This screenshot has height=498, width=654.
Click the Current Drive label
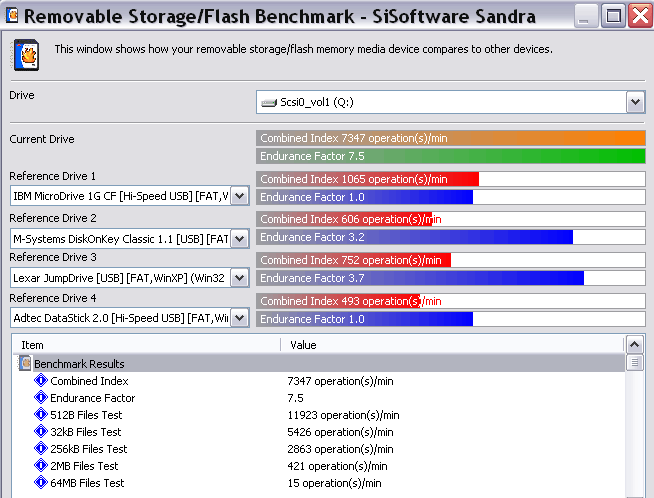point(42,139)
